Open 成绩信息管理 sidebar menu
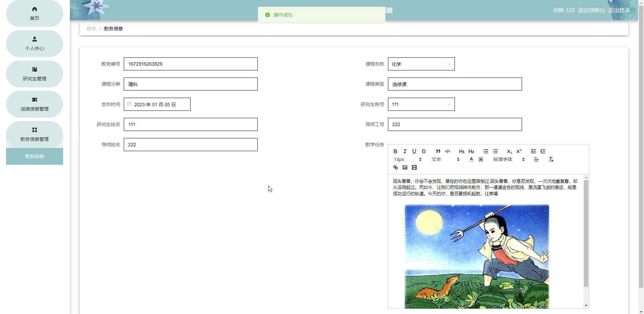This screenshot has height=314, width=644. point(35,104)
